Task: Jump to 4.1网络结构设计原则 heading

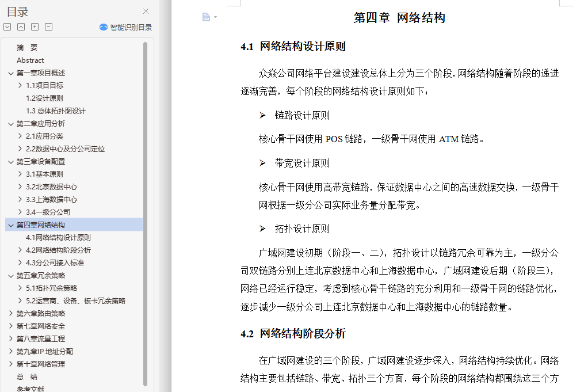Action: [58, 238]
